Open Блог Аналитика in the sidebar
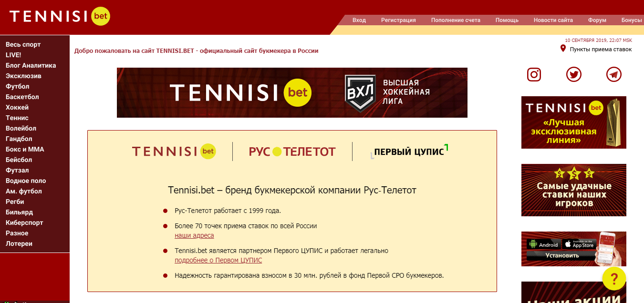644x303 pixels. click(31, 65)
